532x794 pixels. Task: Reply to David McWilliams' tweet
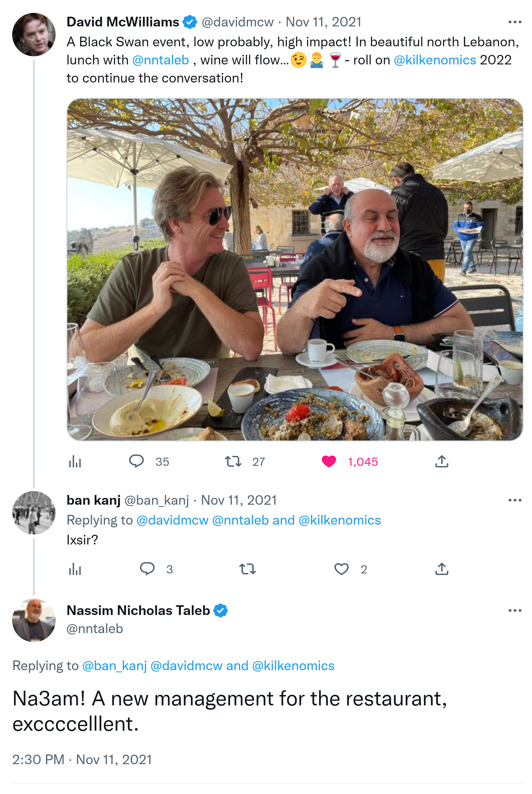pyautogui.click(x=137, y=461)
